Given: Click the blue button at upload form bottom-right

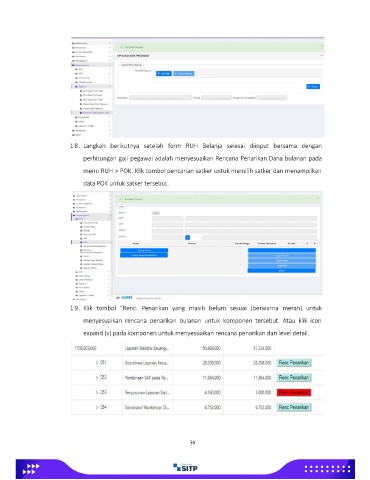Looking at the screenshot, I should (313, 86).
